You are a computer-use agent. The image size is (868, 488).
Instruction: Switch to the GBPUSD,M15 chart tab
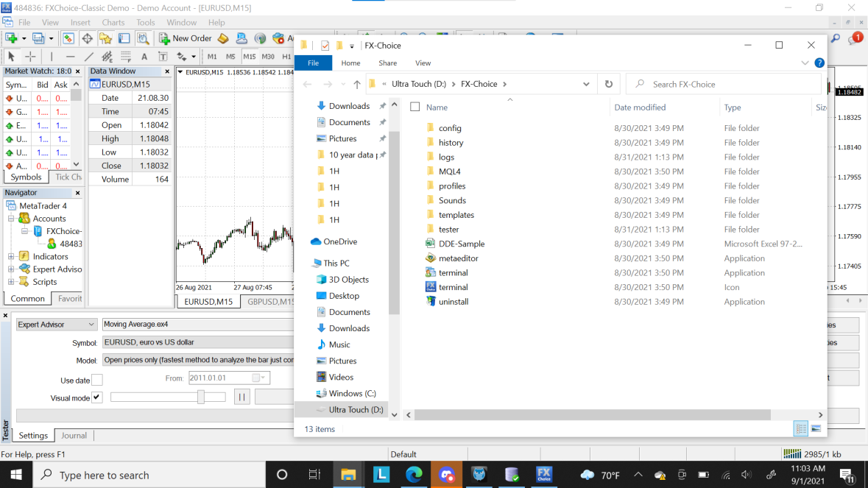(x=270, y=302)
